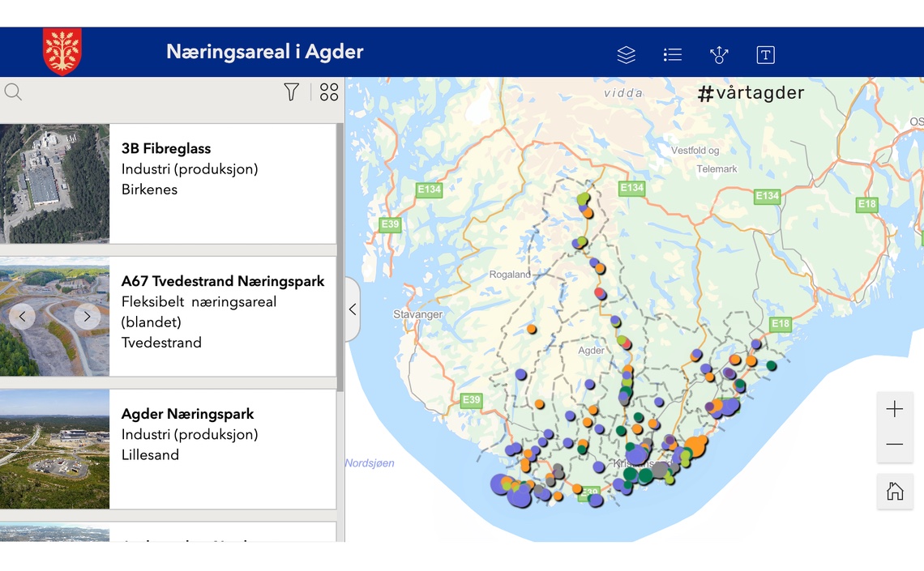Switch to grid view icon
The height and width of the screenshot is (571, 924).
329,92
